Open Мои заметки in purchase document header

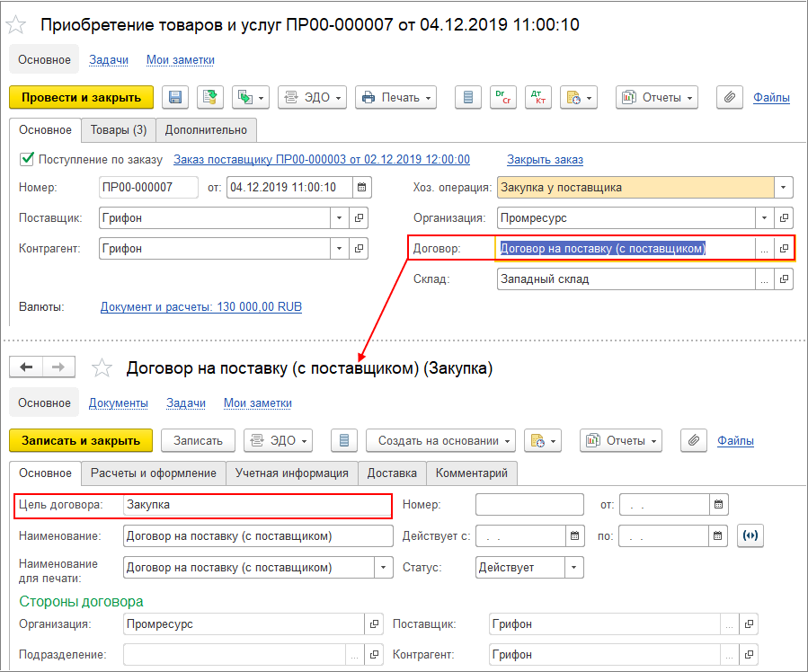[x=181, y=59]
